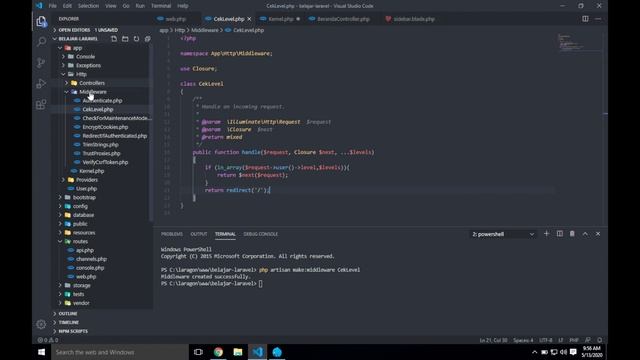Click Visual Studio Code taskbar icon
Viewport: 640px width, 360px height.
258,352
